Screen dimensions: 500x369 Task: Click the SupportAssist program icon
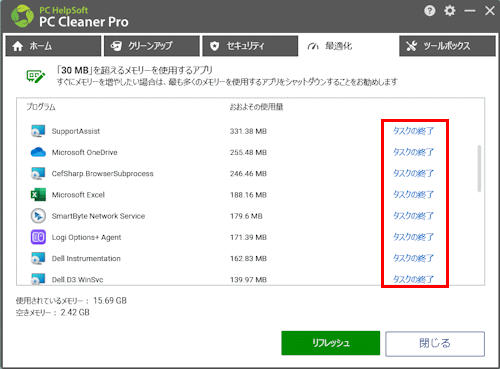[x=38, y=131]
